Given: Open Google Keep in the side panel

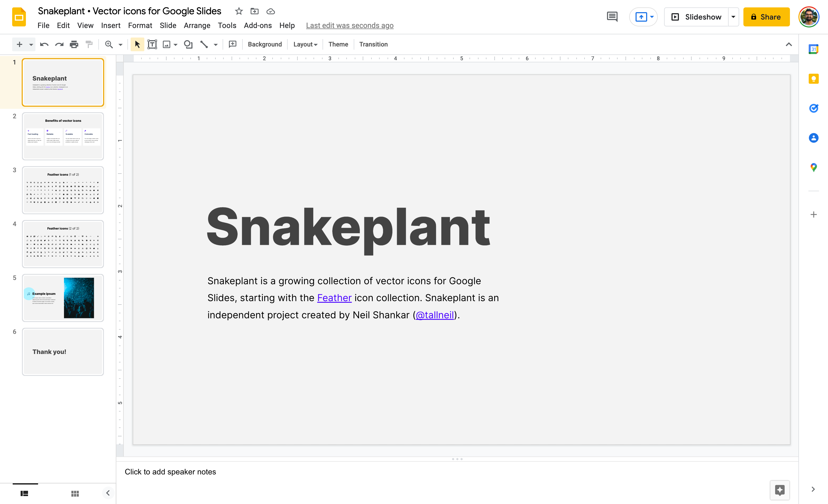Looking at the screenshot, I should (813, 78).
